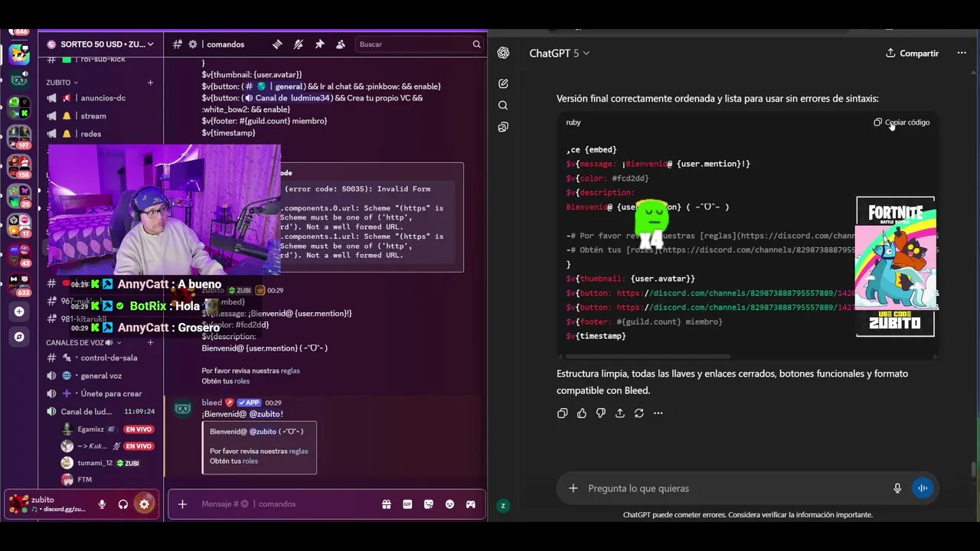Image resolution: width=980 pixels, height=551 pixels.
Task: Open sticker picker in Discord message bar
Action: coord(428,504)
